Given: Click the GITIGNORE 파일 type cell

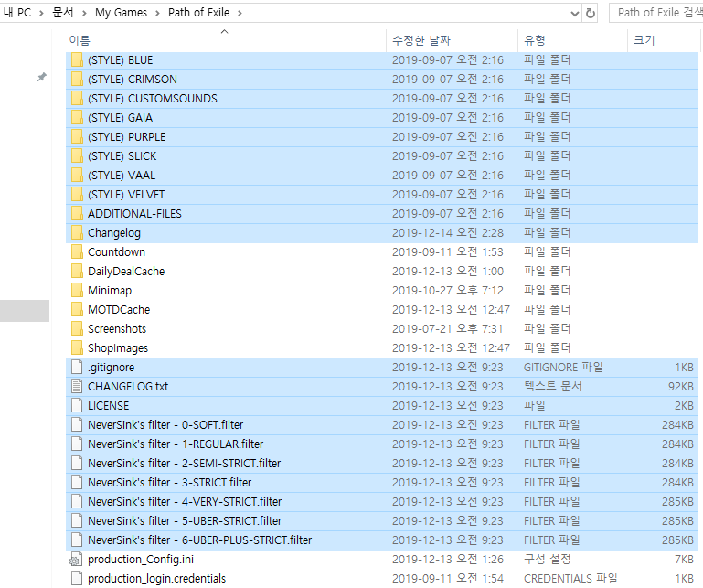Looking at the screenshot, I should [x=563, y=368].
